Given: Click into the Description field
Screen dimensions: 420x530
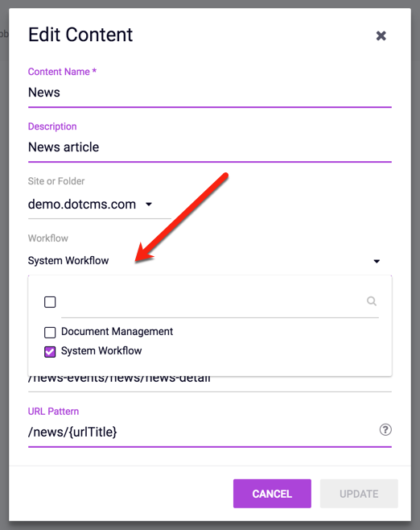Looking at the screenshot, I should pyautogui.click(x=210, y=147).
